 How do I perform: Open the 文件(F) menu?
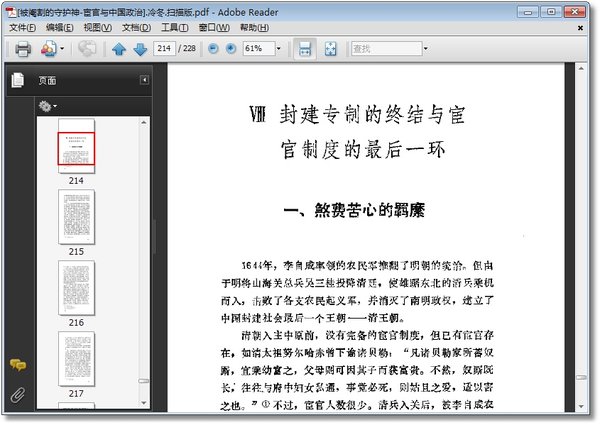(x=22, y=28)
